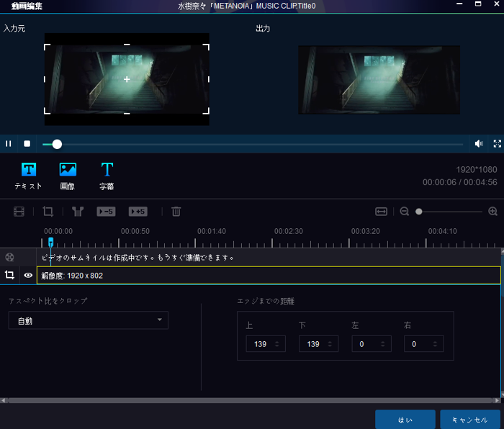504x429 pixels.
Task: Adjust the 右 value spinner arrows
Action: (435, 344)
